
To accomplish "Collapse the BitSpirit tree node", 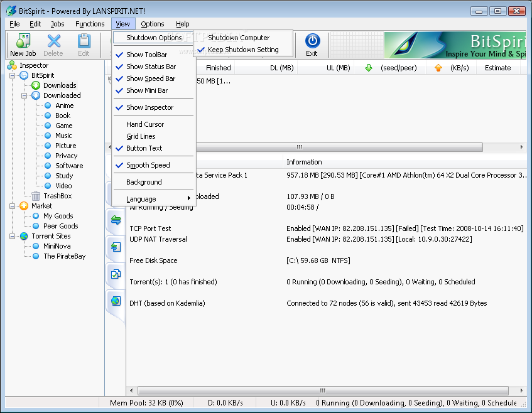I will (x=12, y=75).
